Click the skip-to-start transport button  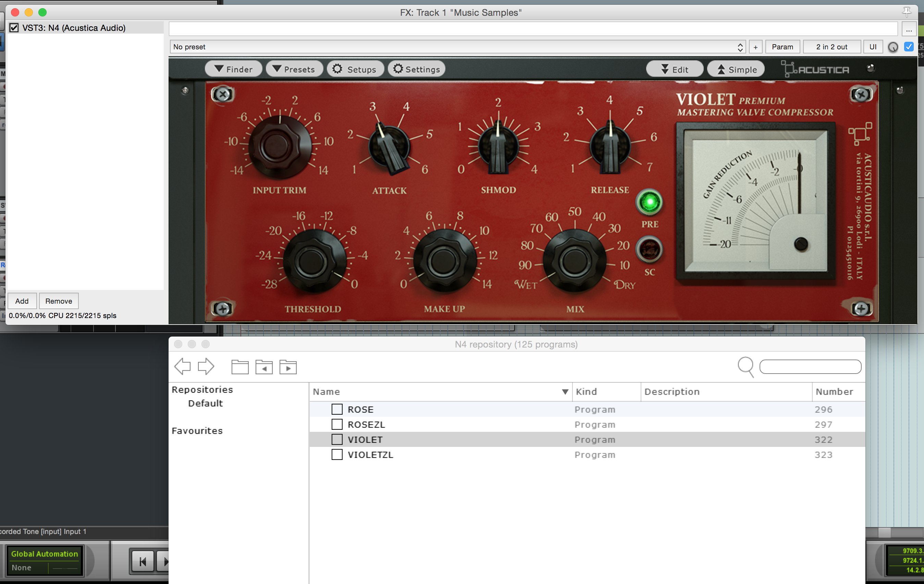coord(143,562)
